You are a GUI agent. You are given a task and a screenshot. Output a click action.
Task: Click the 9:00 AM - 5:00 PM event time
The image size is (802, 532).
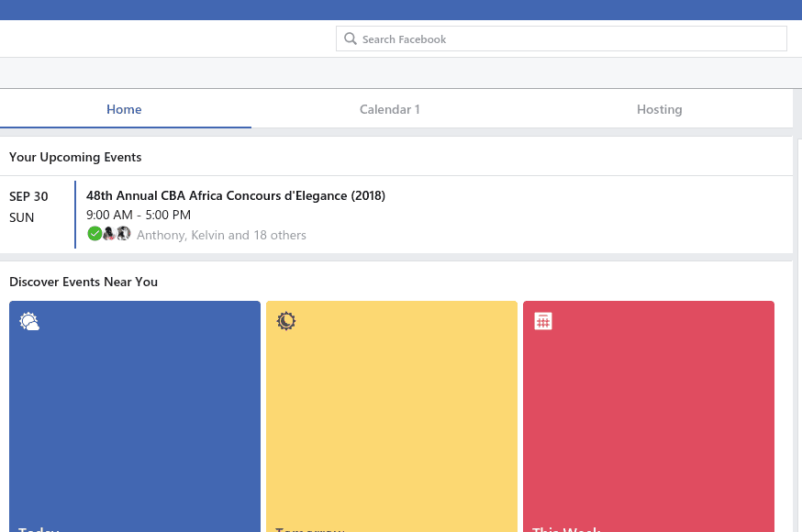point(139,216)
